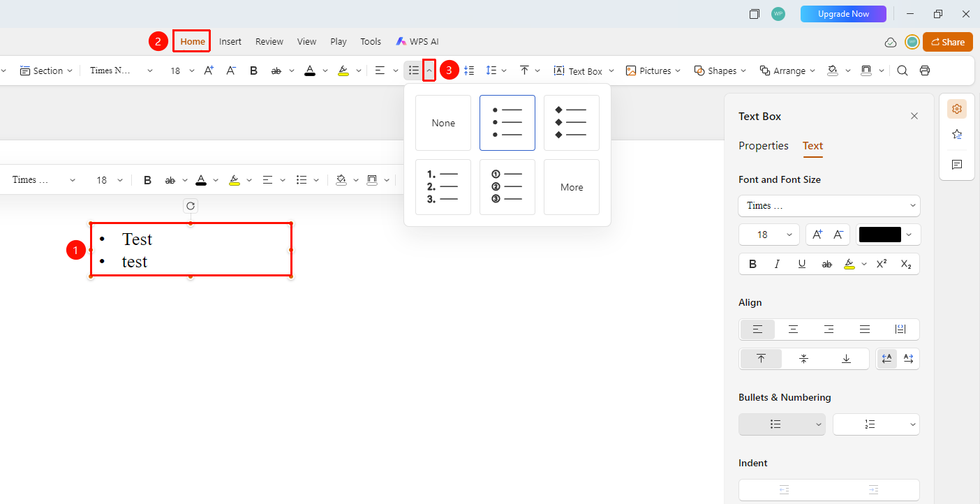Click More in bullet style popup
The width and height of the screenshot is (980, 504).
[x=572, y=187]
